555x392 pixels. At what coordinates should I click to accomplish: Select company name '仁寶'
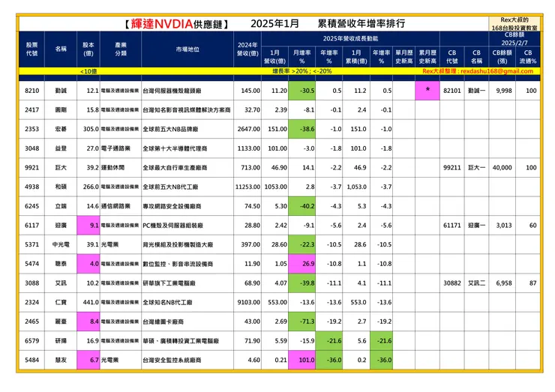61,302
